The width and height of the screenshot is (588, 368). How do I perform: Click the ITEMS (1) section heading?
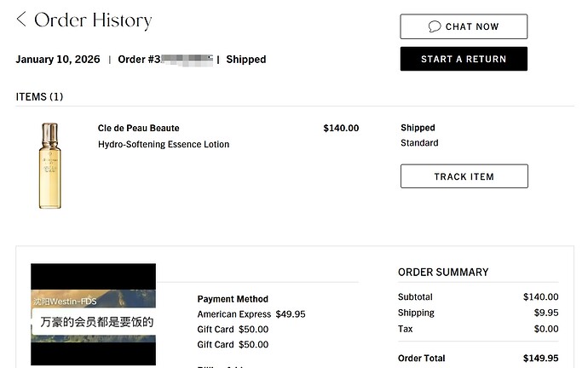click(x=39, y=97)
